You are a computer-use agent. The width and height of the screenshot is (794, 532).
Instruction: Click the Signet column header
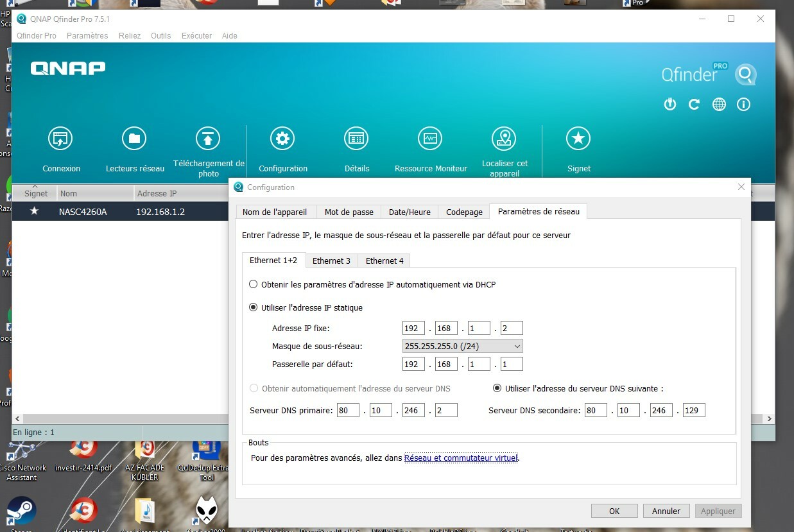click(x=34, y=193)
